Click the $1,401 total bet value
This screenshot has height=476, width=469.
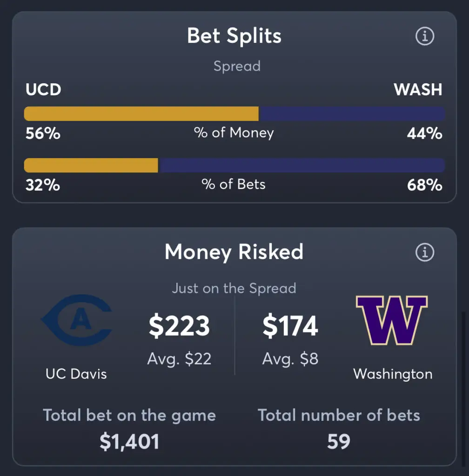point(129,442)
